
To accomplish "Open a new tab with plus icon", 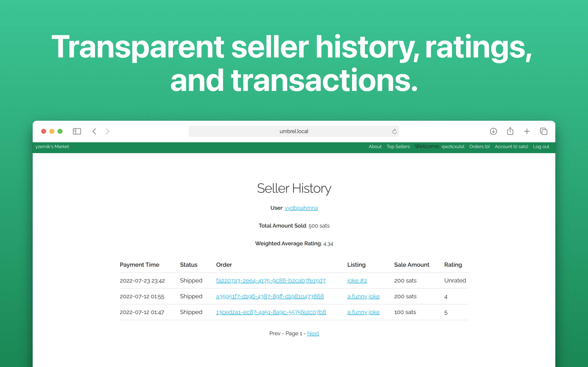I will coord(527,131).
